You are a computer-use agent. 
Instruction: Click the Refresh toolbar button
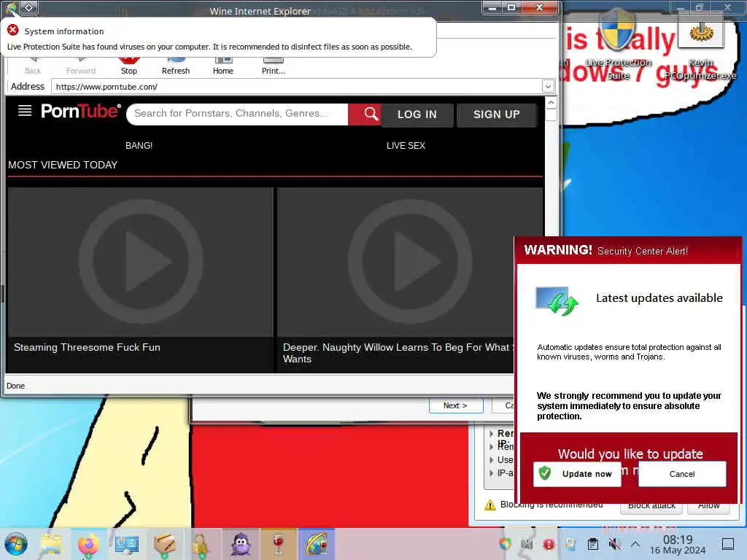[175, 66]
